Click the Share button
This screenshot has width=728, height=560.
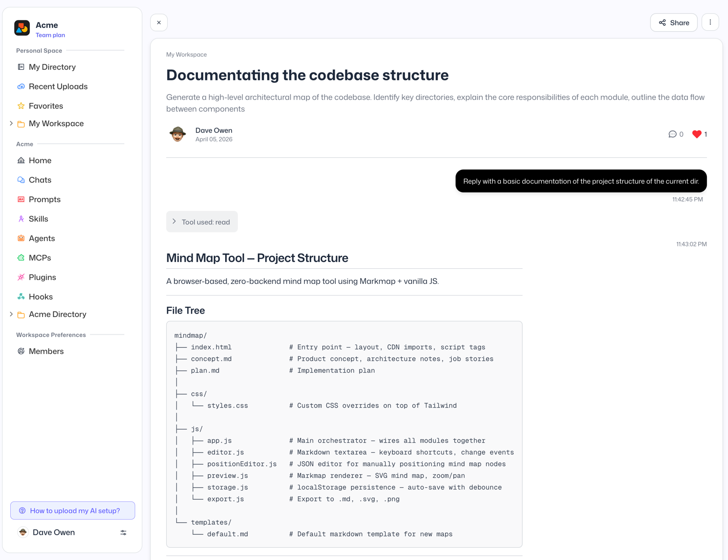tap(674, 22)
